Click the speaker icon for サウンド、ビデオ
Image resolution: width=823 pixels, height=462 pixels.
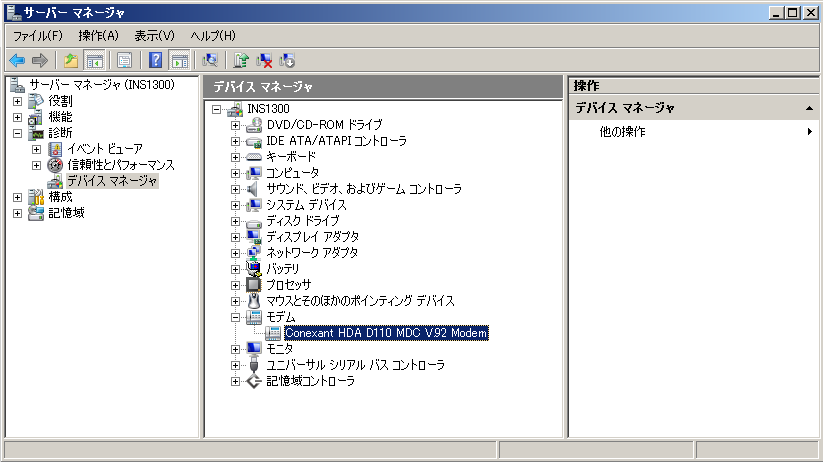pos(254,189)
